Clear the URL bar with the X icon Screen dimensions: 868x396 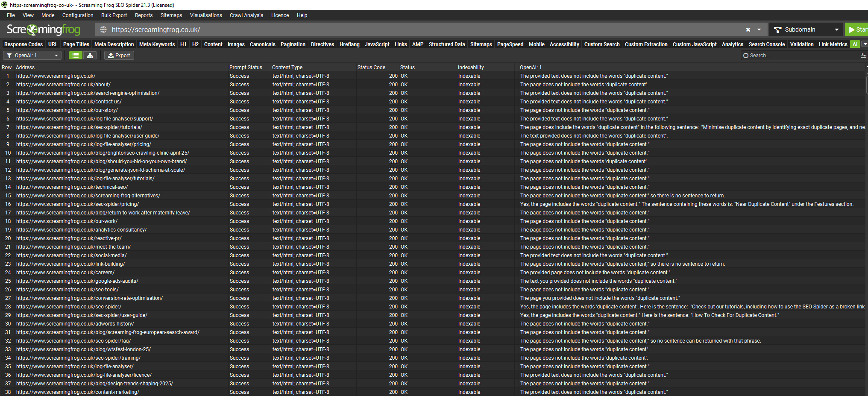pos(748,30)
